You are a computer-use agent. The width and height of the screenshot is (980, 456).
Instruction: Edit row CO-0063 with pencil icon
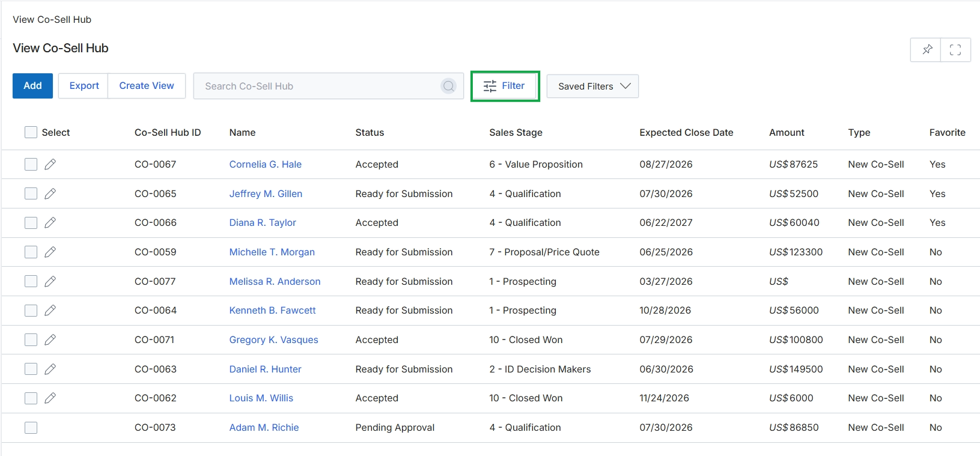pos(50,369)
